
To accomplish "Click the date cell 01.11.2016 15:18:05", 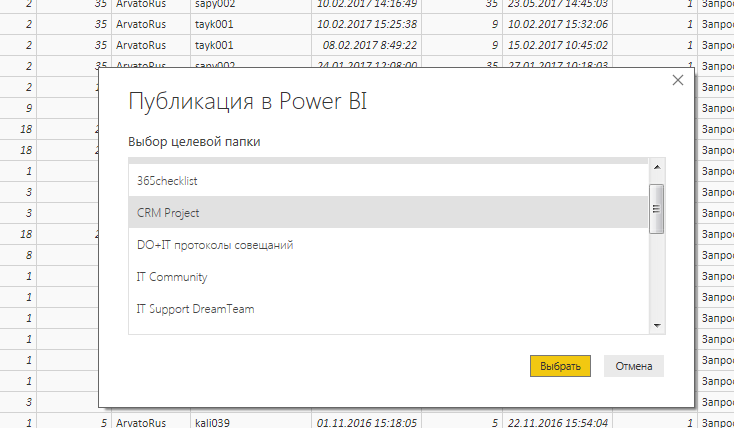I will (367, 422).
